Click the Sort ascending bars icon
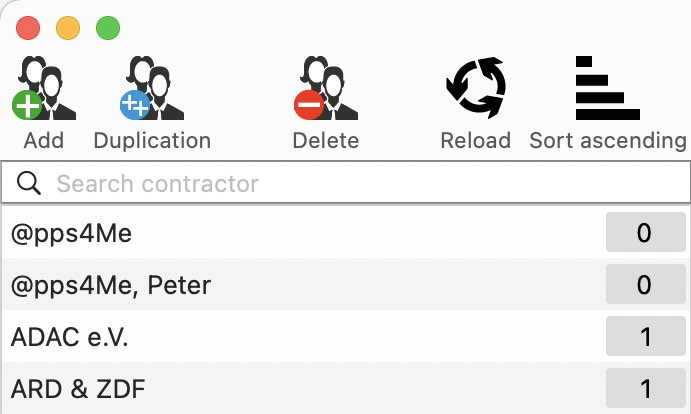The width and height of the screenshot is (691, 414). click(608, 88)
